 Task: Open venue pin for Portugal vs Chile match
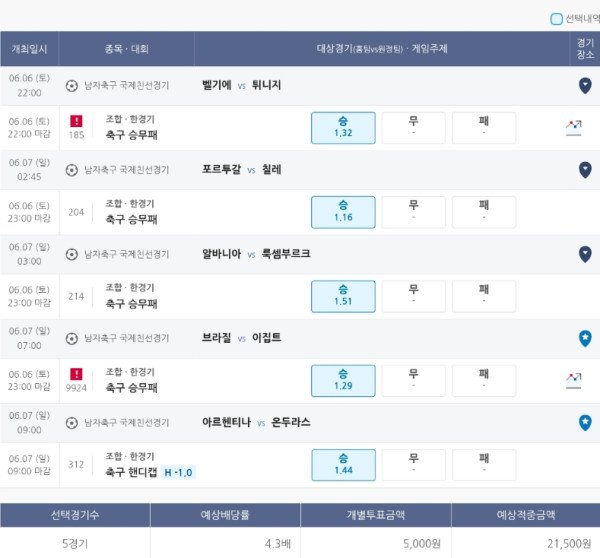point(585,170)
